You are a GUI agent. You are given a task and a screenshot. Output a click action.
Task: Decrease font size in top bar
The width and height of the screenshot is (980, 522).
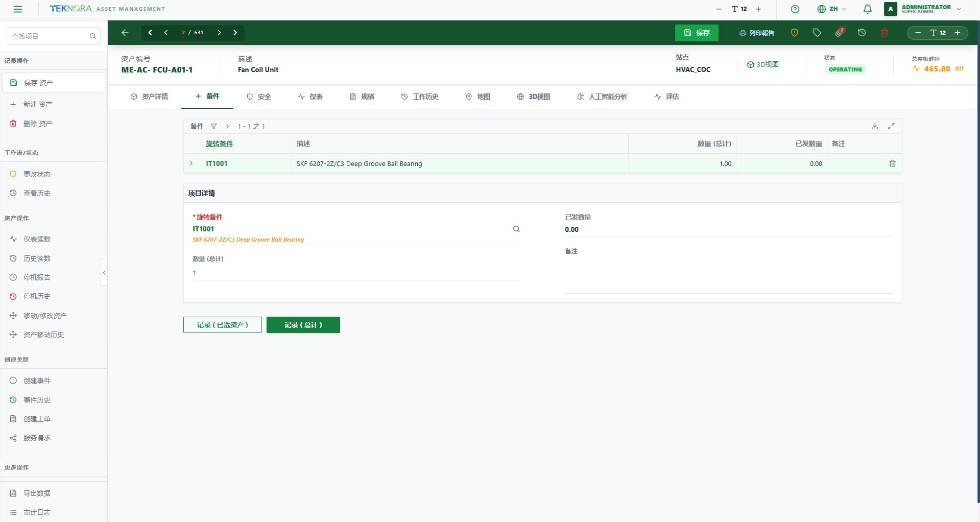coord(719,9)
